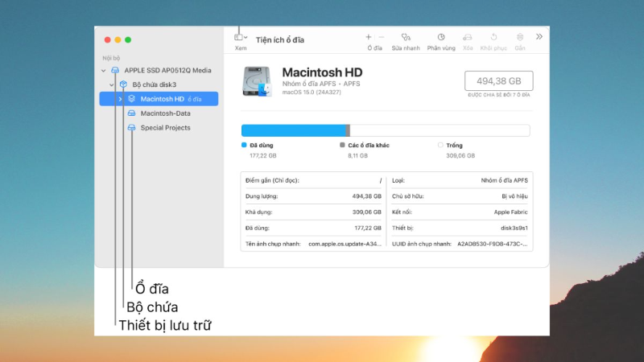Screen dimensions: 644x362
Task: Click the white Trống legend swatch
Action: coord(440,145)
